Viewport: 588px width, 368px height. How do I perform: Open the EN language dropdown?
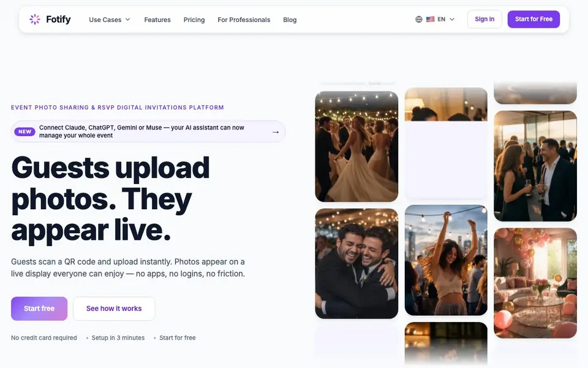point(435,19)
